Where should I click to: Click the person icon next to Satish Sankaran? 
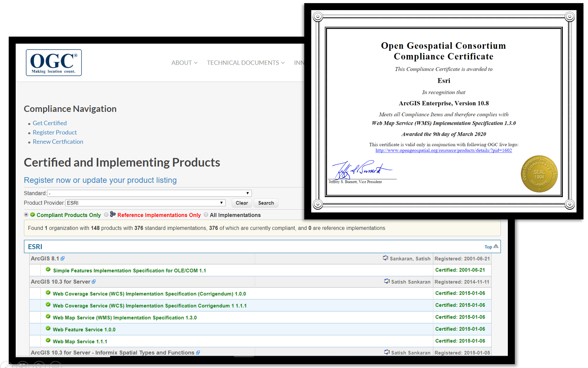point(387,281)
